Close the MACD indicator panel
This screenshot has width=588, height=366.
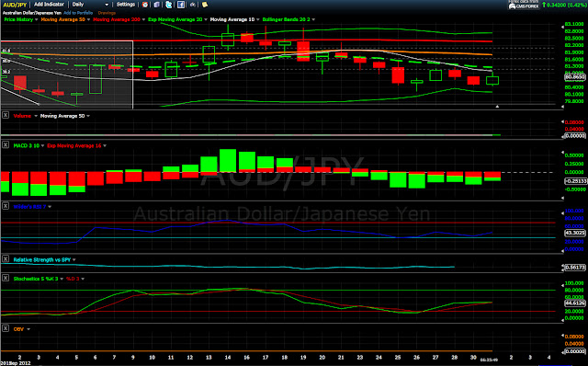point(6,144)
